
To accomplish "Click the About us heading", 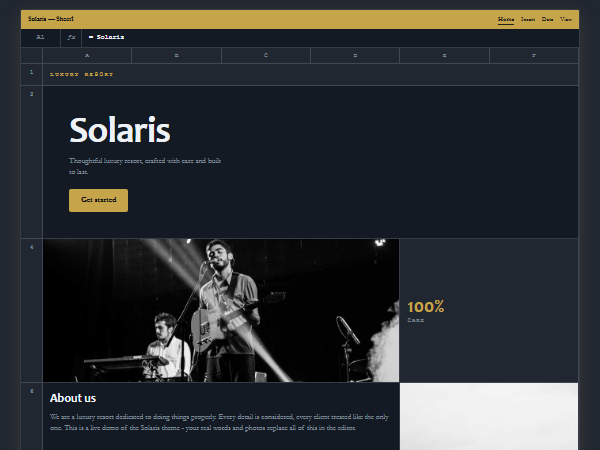I will tap(73, 398).
